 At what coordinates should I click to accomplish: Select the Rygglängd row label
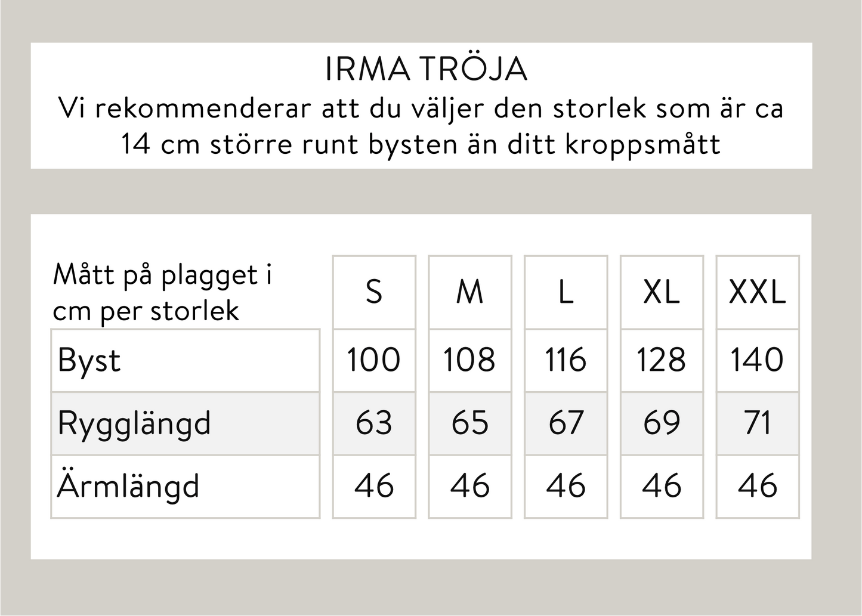pos(134,423)
